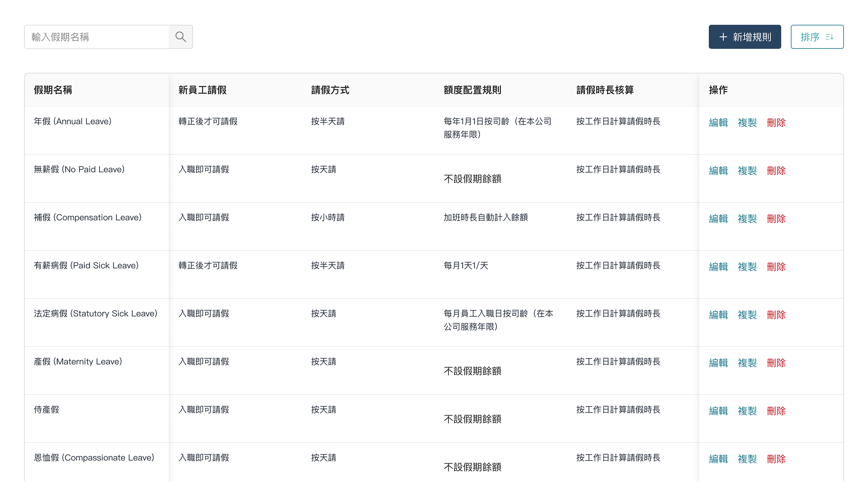Copy the 法定病假 (Statutory Sick Leave) rule

(x=747, y=315)
